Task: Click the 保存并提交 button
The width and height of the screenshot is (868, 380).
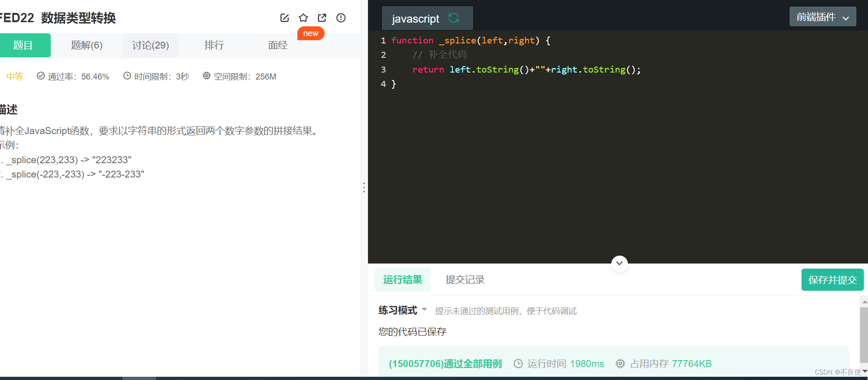Action: click(x=832, y=280)
